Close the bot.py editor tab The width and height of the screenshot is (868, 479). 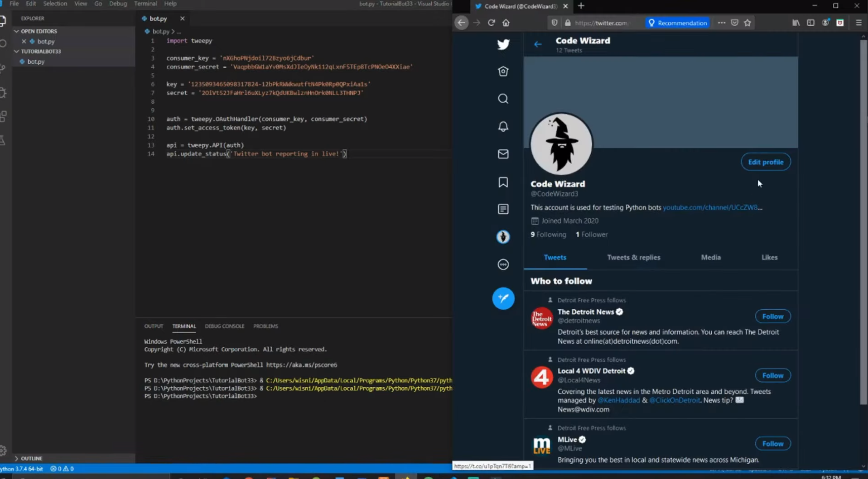tap(182, 19)
